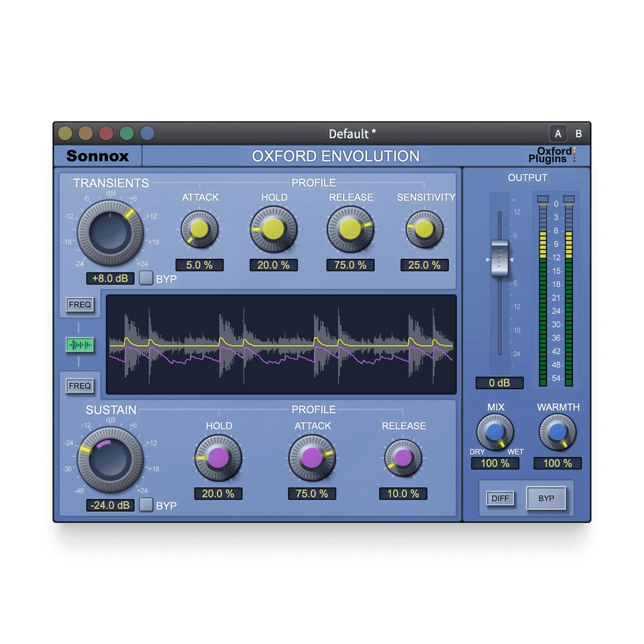
Task: Click the Sustain Release knob
Action: pyautogui.click(x=403, y=458)
